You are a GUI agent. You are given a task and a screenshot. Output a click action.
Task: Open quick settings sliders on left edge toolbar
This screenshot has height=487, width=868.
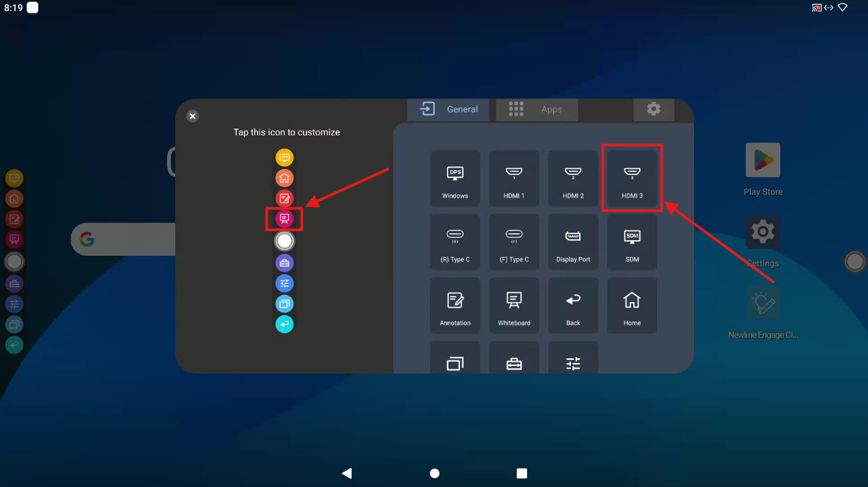tap(14, 304)
